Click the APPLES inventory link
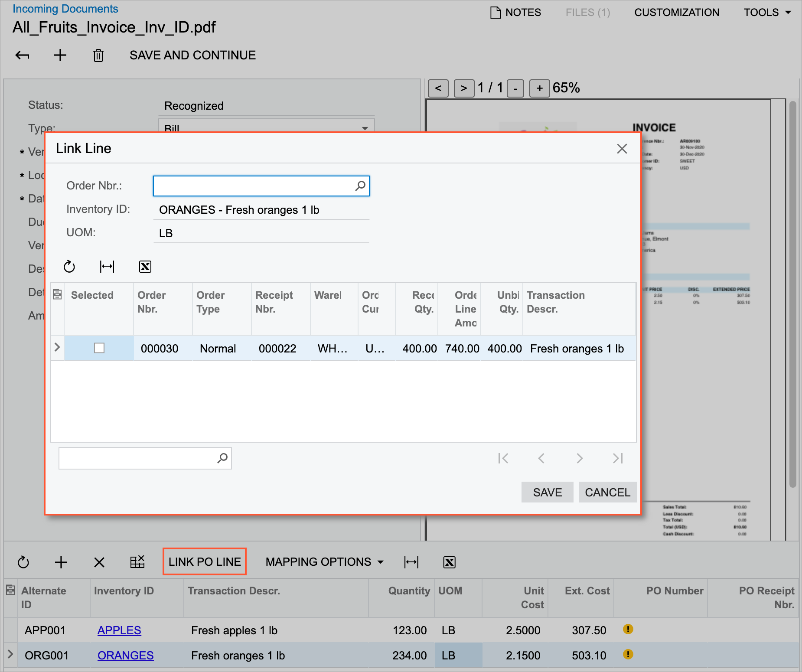Viewport: 802px width, 672px height. click(x=119, y=630)
